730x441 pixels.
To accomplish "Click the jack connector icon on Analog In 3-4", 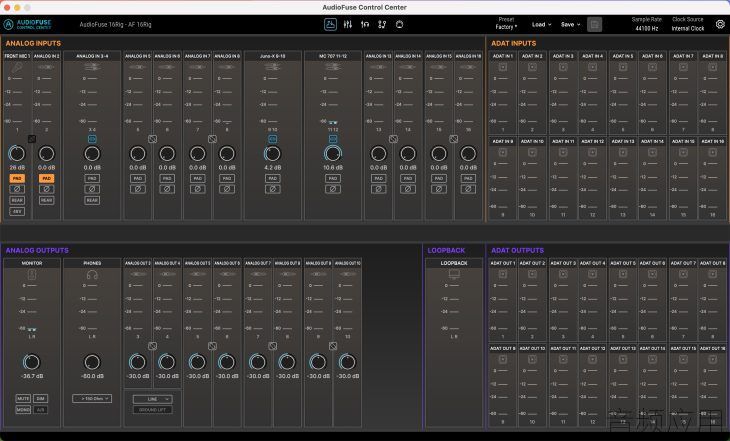I will 92,68.
